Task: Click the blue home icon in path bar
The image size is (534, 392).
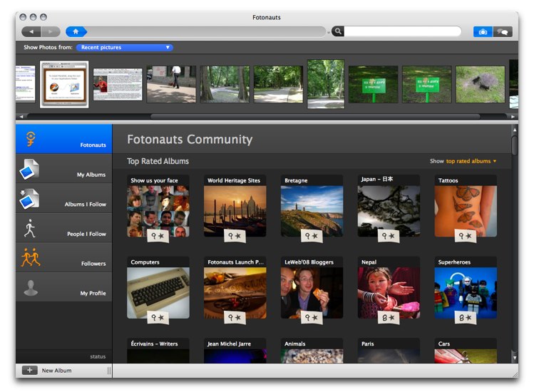Action: [x=76, y=31]
